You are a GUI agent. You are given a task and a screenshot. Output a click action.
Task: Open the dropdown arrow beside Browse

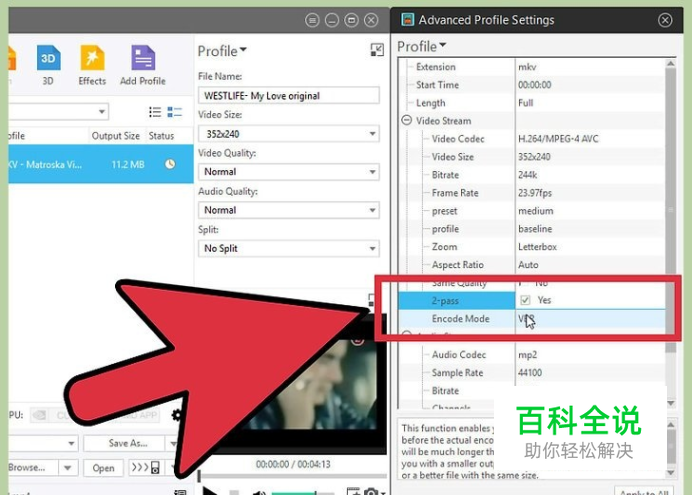click(x=68, y=468)
